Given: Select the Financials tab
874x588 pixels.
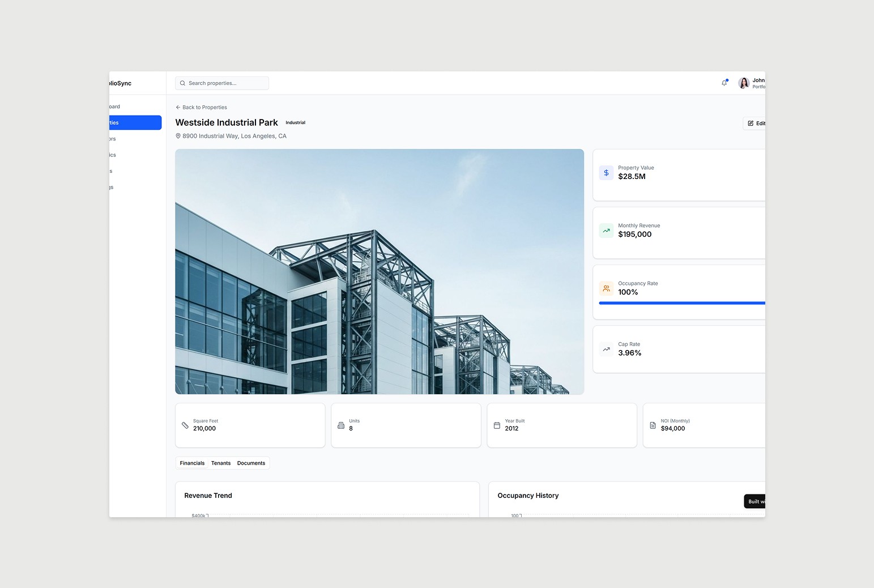Looking at the screenshot, I should [x=192, y=463].
